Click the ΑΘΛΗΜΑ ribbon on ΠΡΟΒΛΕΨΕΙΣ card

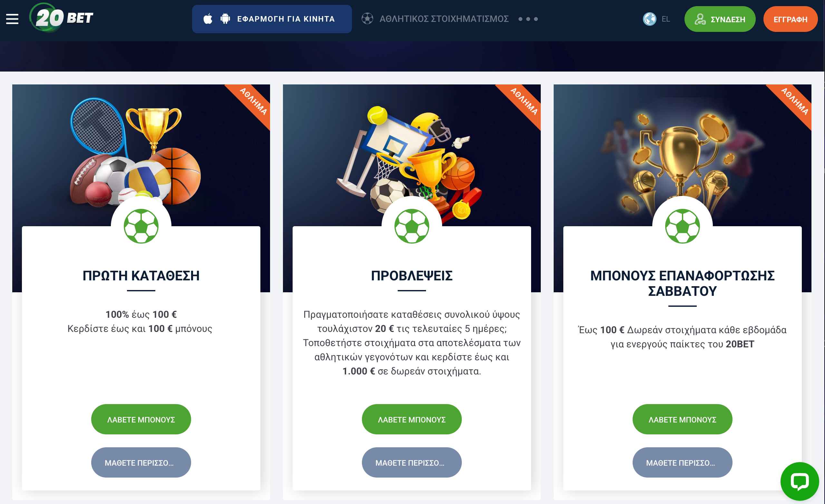tap(524, 101)
